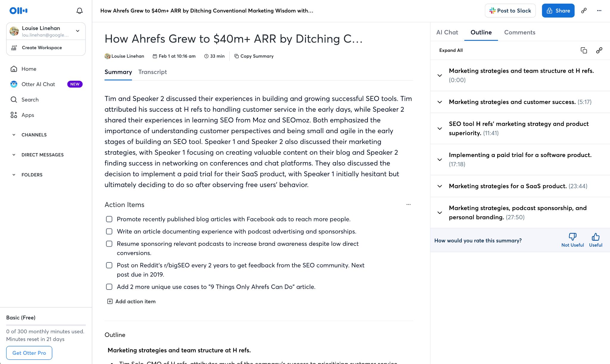Toggle the first action item checkbox
Viewport: 610px width, 364px height.
point(110,219)
